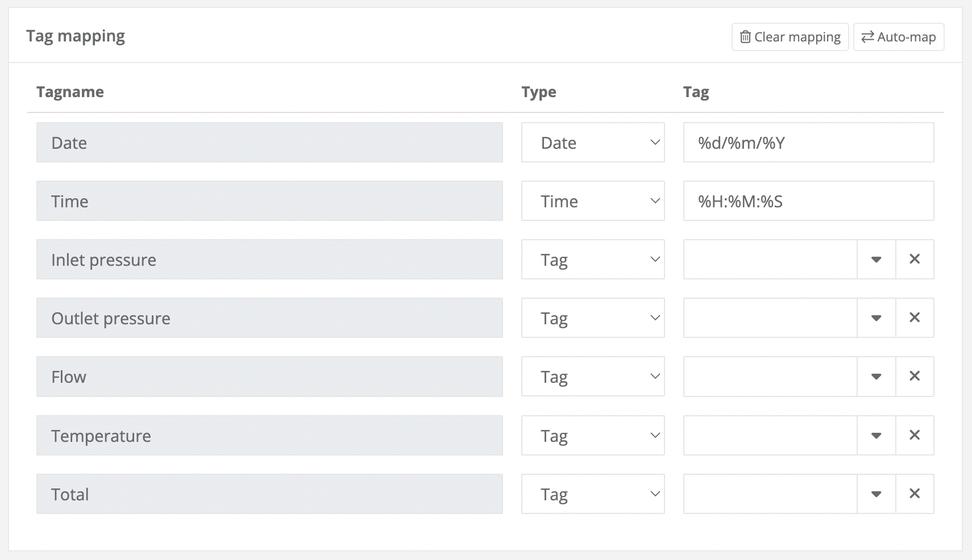Remove the Total tag selection
The height and width of the screenshot is (560, 972).
(915, 494)
